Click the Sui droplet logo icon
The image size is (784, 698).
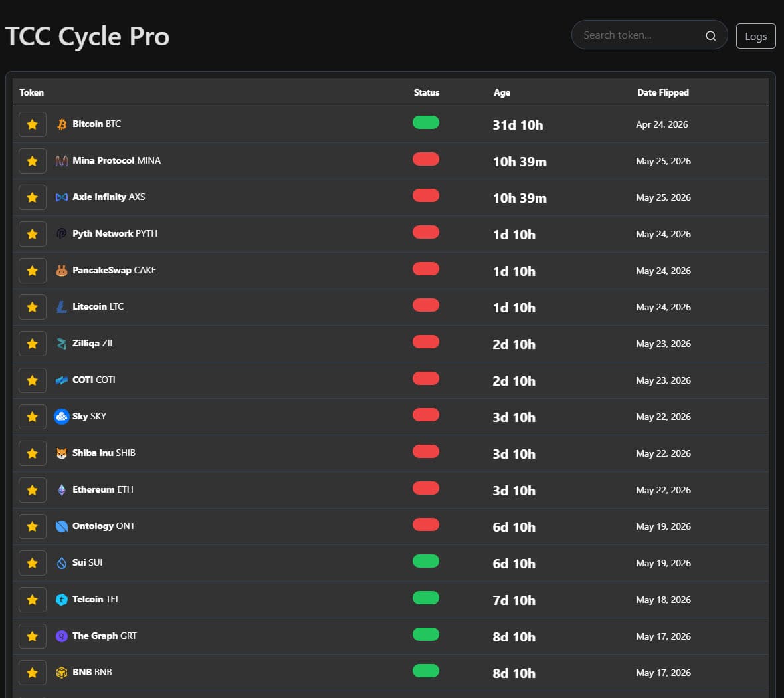pos(62,562)
